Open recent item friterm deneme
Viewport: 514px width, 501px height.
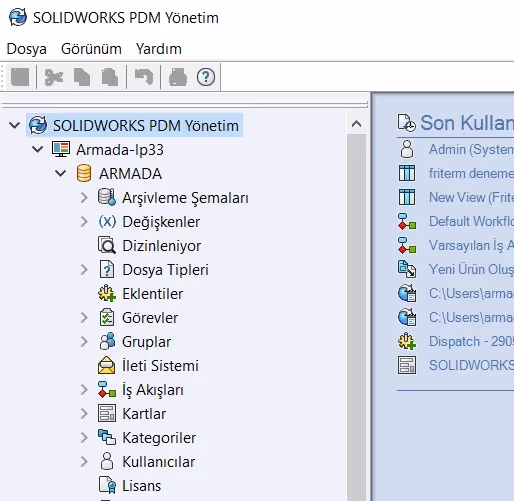pyautogui.click(x=471, y=173)
